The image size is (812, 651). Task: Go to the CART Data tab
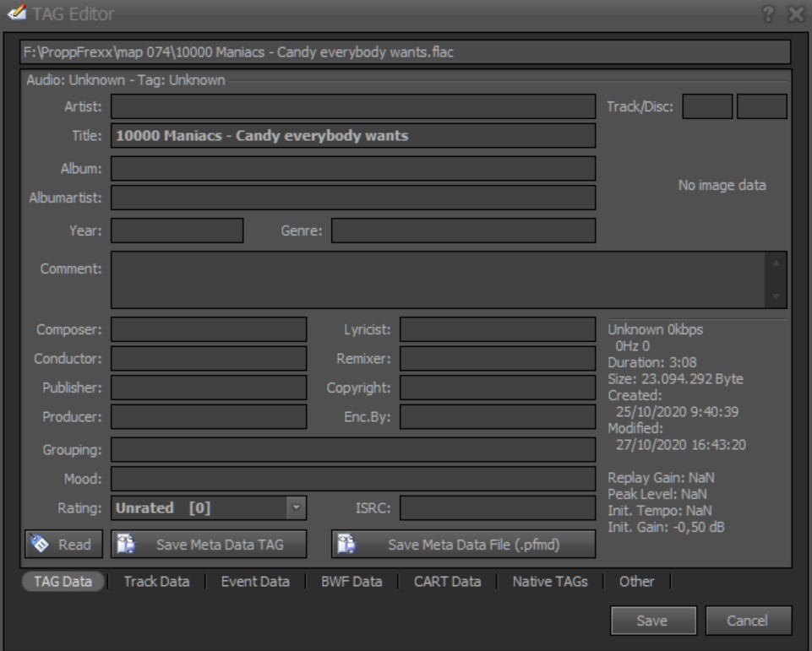[x=448, y=581]
